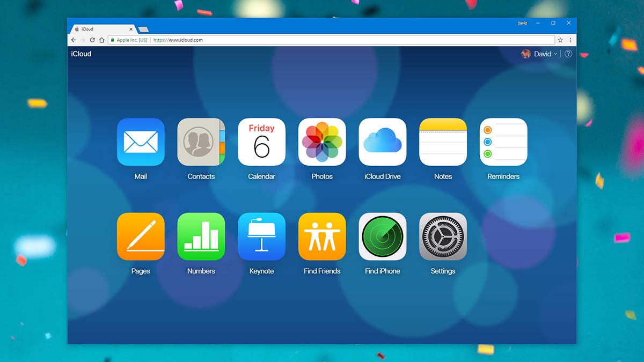The width and height of the screenshot is (644, 362).
Task: Click the URL address field
Action: click(x=331, y=40)
